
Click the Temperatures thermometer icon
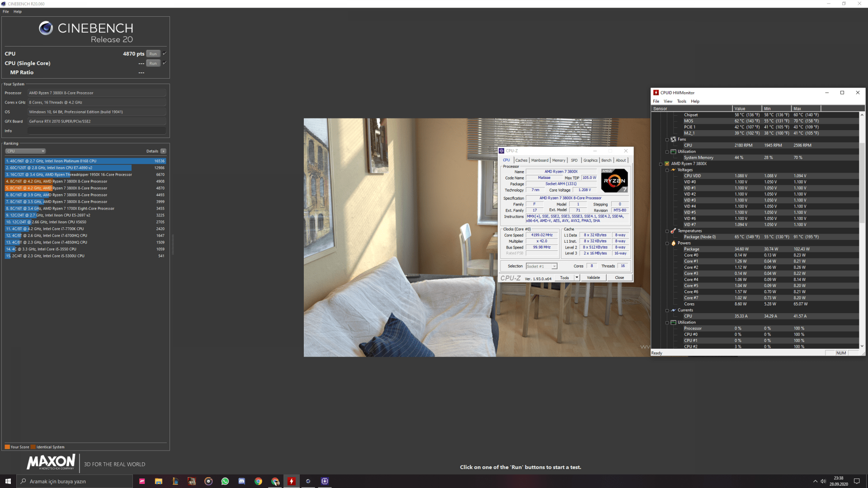[x=673, y=231]
